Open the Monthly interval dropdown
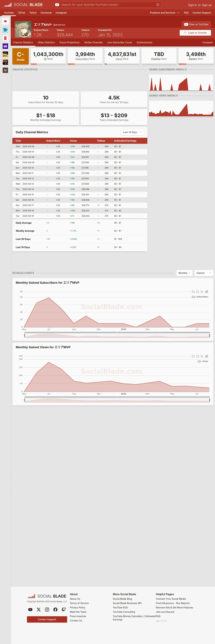 click(x=185, y=273)
